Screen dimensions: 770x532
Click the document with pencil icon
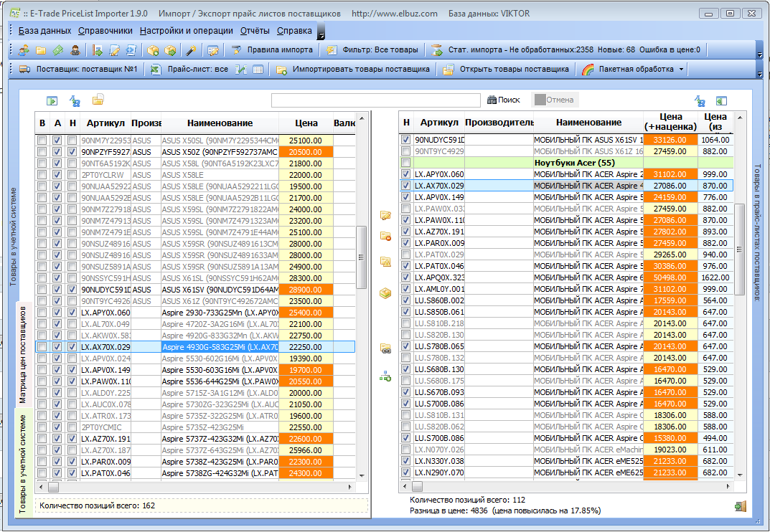coord(114,50)
